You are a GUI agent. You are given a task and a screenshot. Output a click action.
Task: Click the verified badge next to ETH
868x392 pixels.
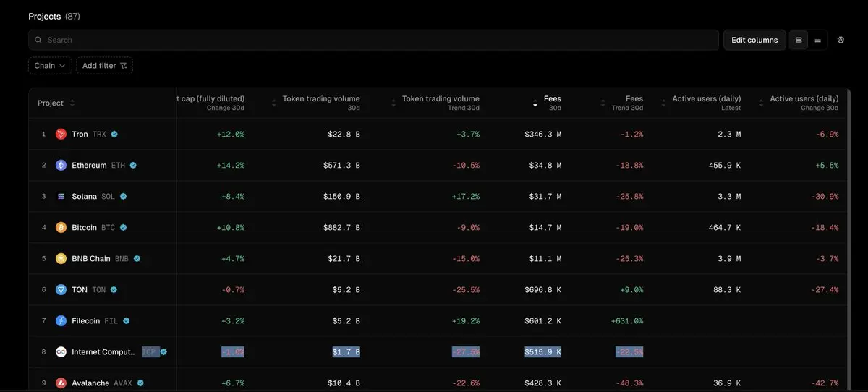[133, 165]
